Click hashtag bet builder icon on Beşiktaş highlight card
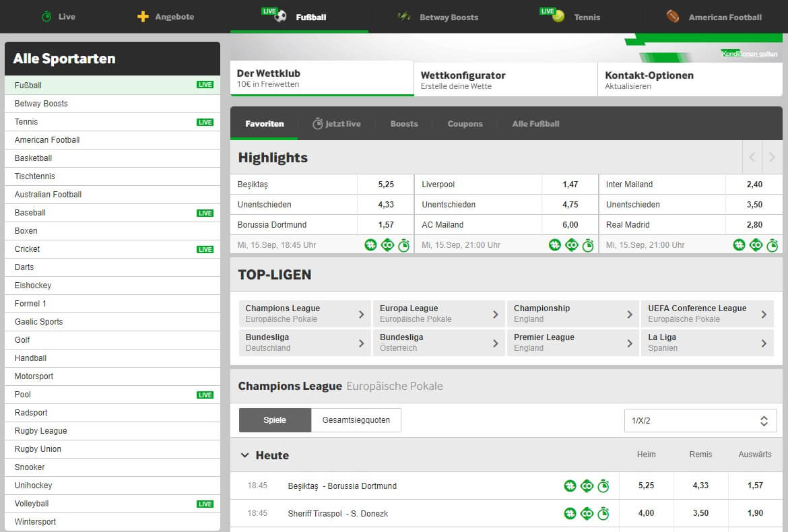This screenshot has width=788, height=532. [370, 245]
